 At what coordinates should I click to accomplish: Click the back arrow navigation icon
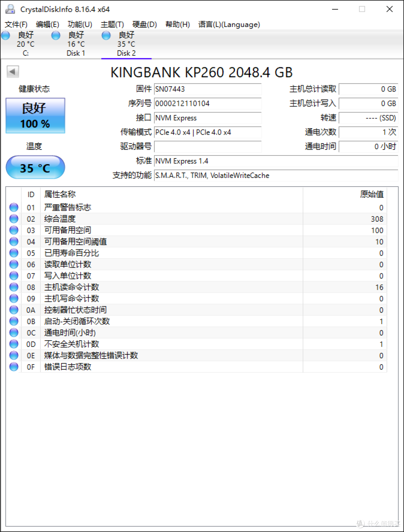(x=13, y=71)
